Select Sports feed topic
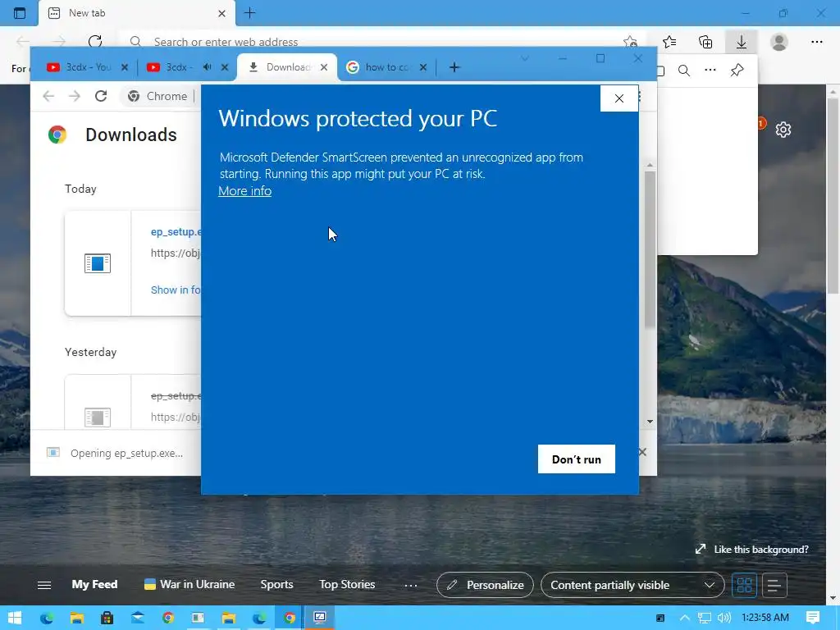 coord(276,584)
